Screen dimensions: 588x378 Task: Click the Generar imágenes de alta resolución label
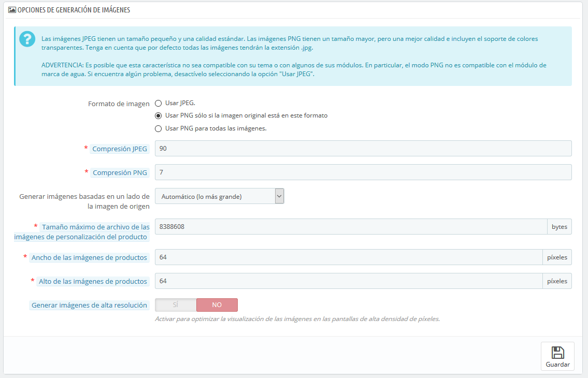pyautogui.click(x=89, y=306)
